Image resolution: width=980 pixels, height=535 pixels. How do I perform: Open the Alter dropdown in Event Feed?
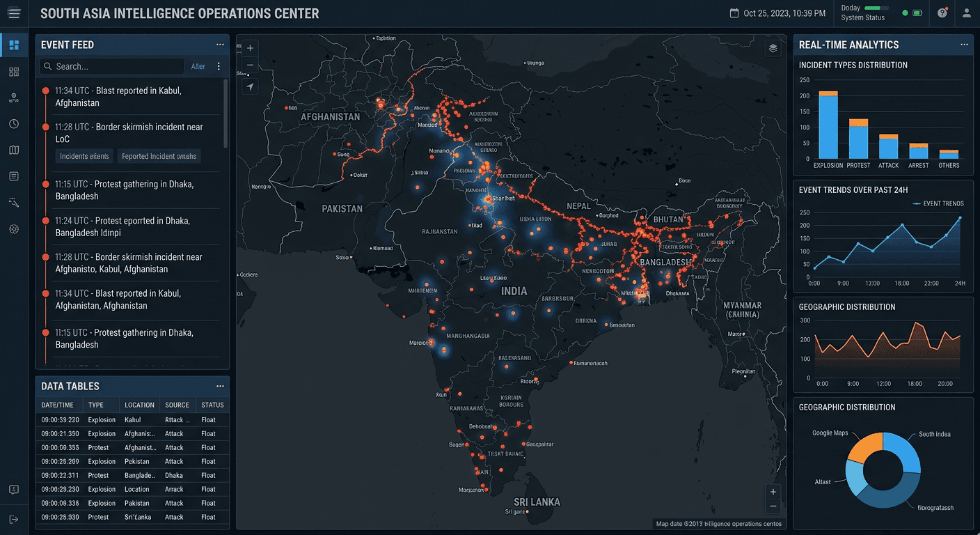click(198, 66)
